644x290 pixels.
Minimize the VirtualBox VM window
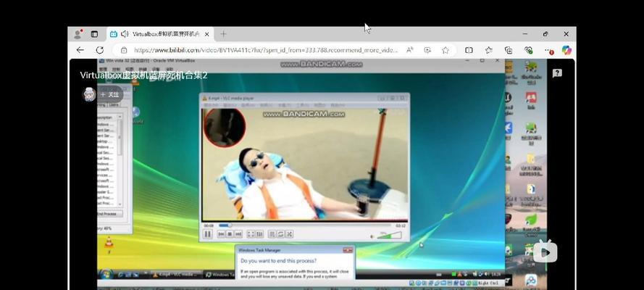pyautogui.click(x=468, y=61)
